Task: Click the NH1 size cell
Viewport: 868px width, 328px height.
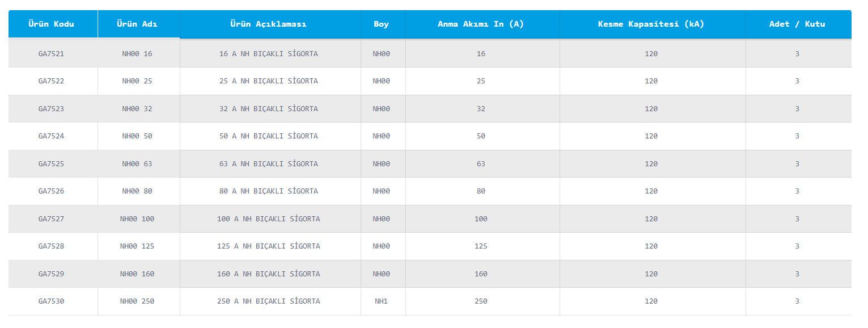Action: (382, 301)
